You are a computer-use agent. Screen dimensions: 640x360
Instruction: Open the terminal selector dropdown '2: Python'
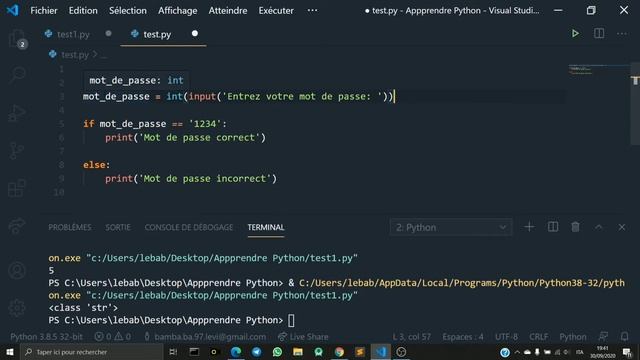[451, 227]
